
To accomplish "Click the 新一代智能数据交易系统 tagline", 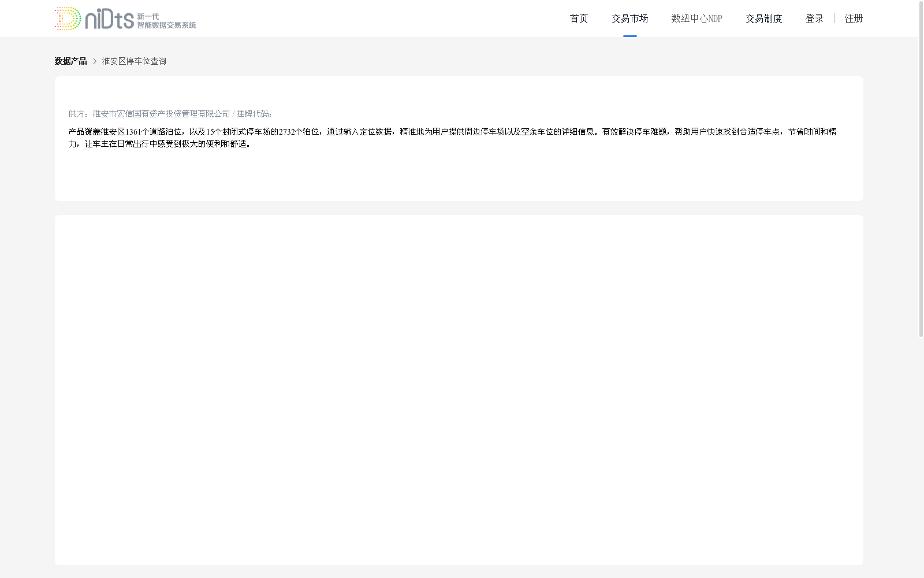I will [166, 21].
